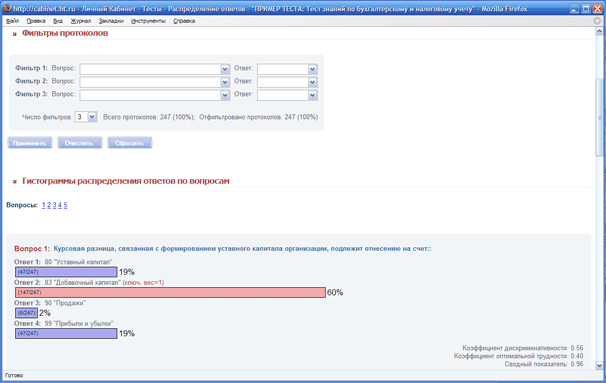Collapse the Фильтры протоколов section marker
This screenshot has height=383, width=606.
(15, 34)
